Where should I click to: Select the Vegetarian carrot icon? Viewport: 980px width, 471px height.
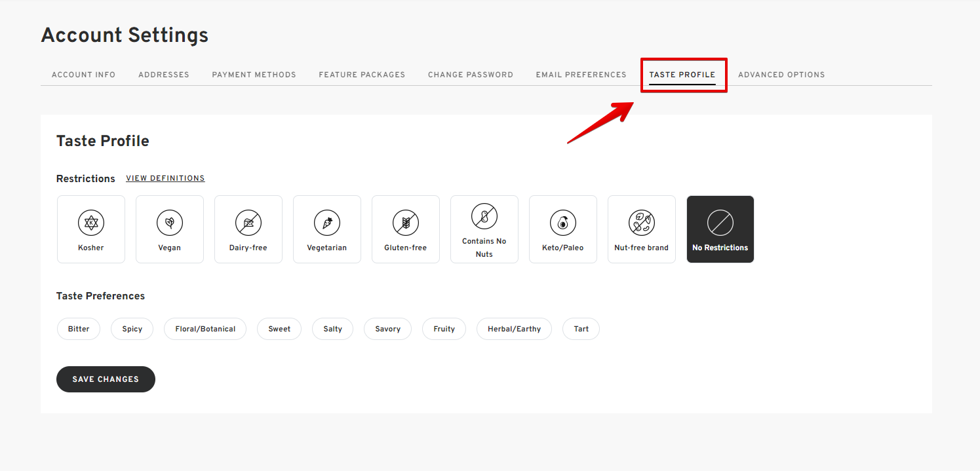pyautogui.click(x=327, y=223)
